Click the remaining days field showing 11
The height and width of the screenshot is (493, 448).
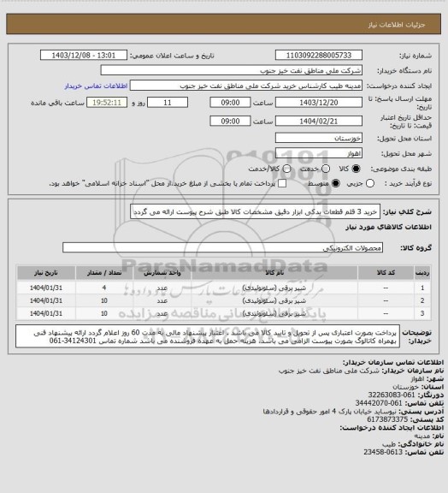(x=168, y=103)
